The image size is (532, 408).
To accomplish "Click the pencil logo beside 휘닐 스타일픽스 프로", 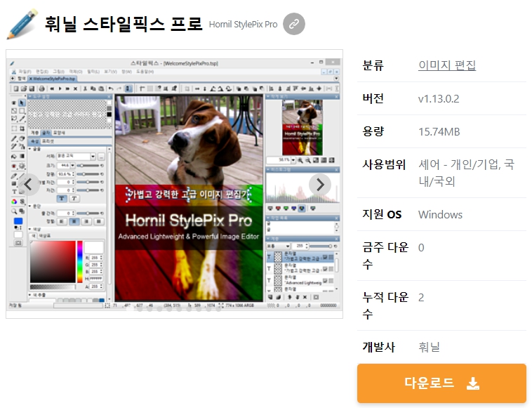I will pyautogui.click(x=22, y=24).
